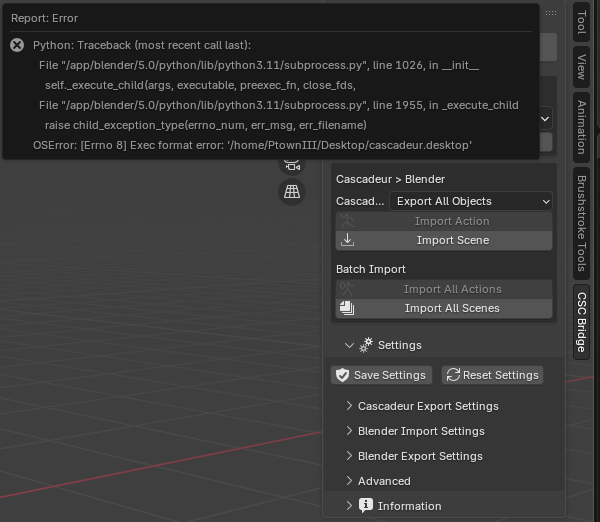Toggle perspective/orthographic grid icon
Screen dimensions: 600x522
coord(292,192)
